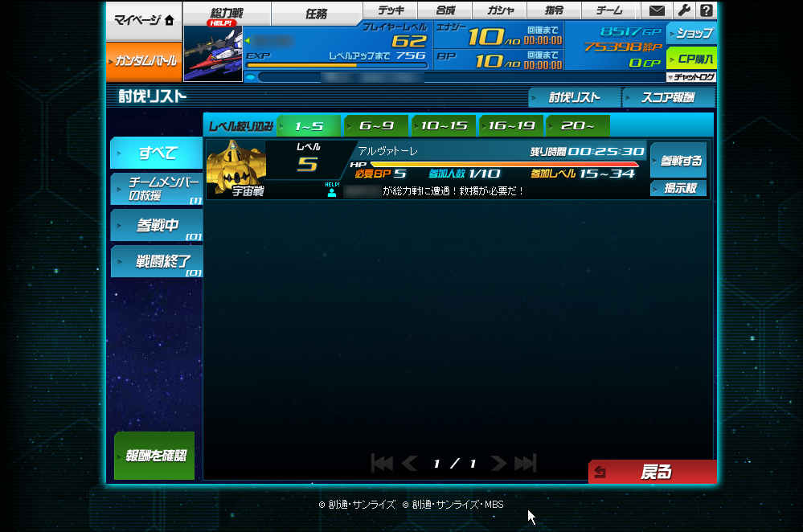Click the red 戻る button

click(x=652, y=472)
